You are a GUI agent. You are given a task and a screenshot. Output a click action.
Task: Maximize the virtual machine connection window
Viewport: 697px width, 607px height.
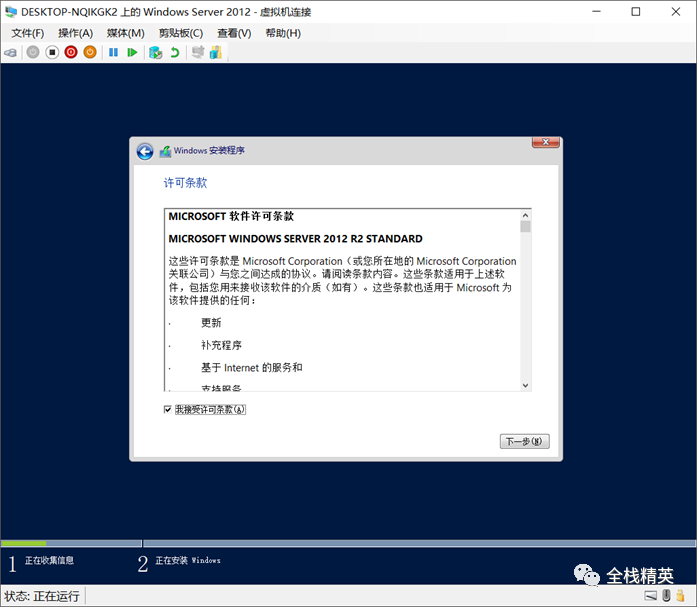coord(636,12)
